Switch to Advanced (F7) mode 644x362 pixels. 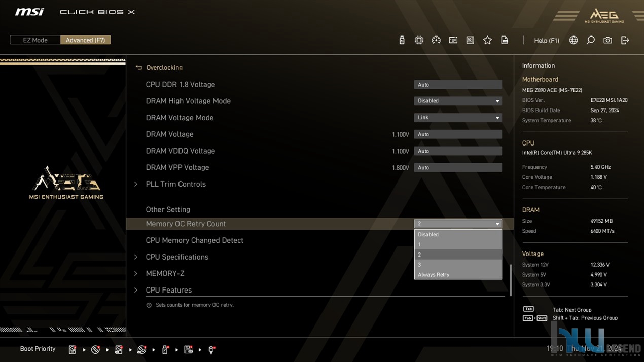pos(85,40)
